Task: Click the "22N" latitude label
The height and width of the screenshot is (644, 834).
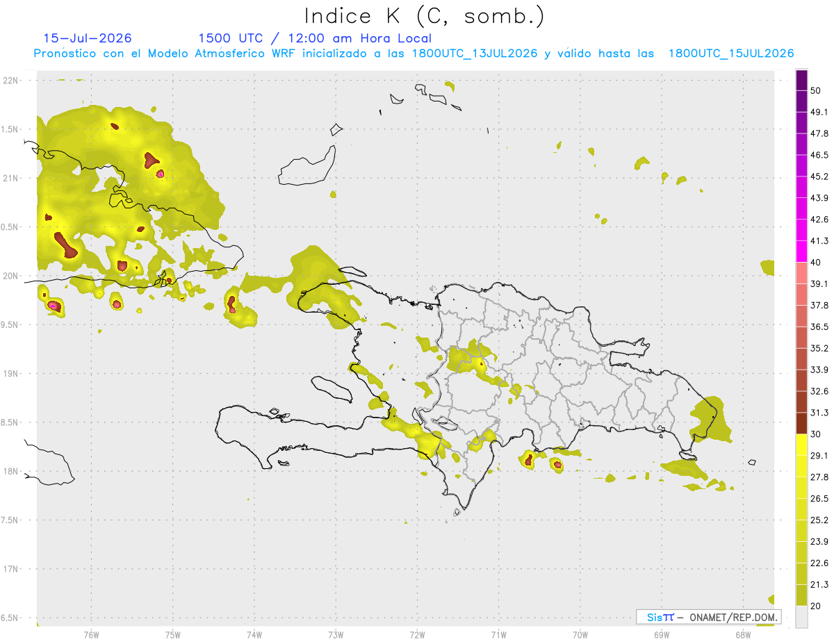Action: pyautogui.click(x=10, y=81)
